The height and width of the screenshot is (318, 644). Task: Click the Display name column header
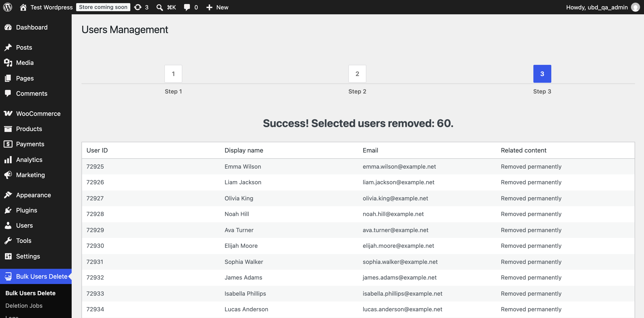244,150
